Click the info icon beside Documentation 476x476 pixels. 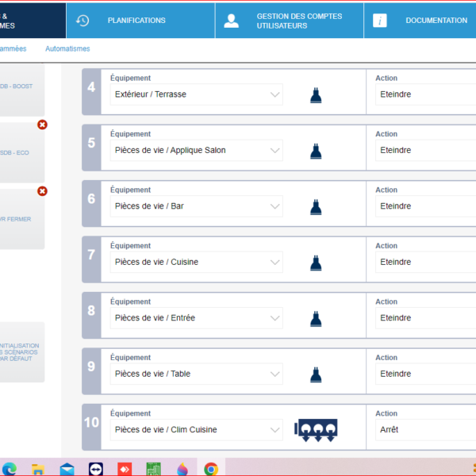pos(380,21)
